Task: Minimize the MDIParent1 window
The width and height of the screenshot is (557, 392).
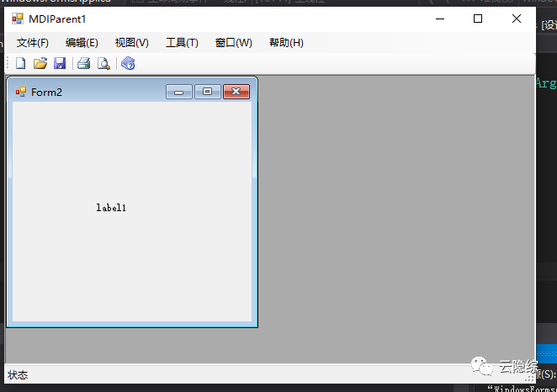Action: click(x=440, y=19)
